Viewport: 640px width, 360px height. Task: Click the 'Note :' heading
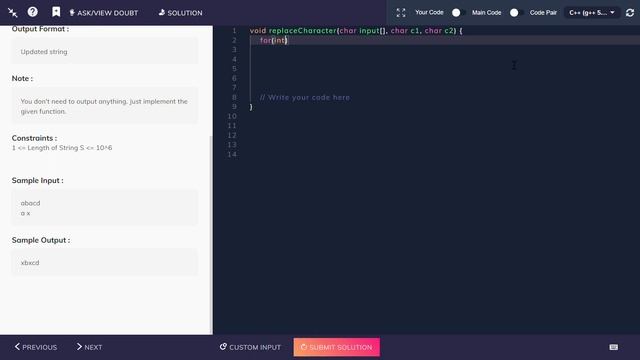tap(22, 78)
